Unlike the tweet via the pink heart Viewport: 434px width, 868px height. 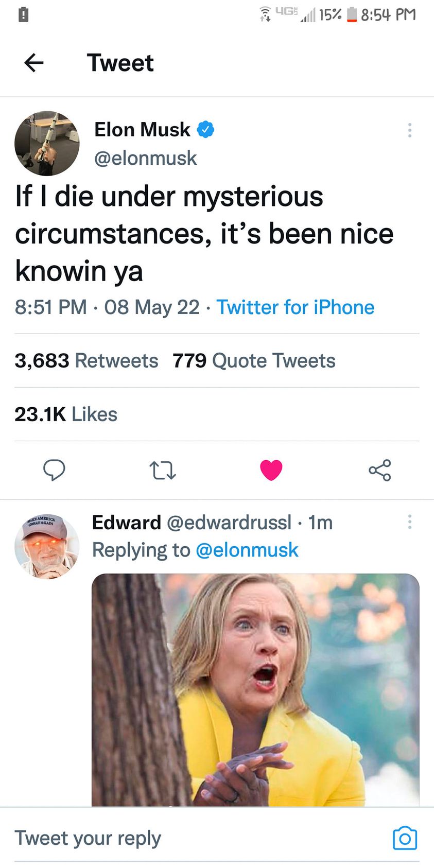(271, 470)
